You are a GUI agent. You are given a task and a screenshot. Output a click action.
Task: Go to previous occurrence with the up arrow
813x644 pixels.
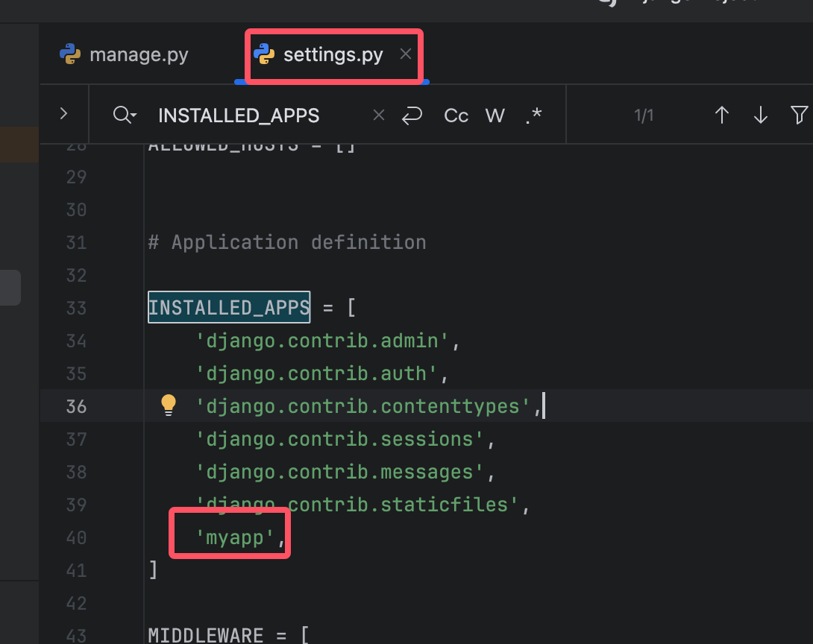pos(721,116)
